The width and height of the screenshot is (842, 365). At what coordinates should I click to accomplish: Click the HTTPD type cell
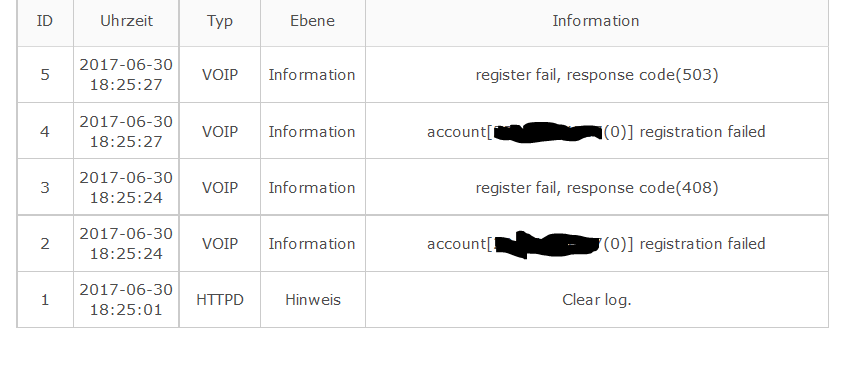click(x=220, y=300)
